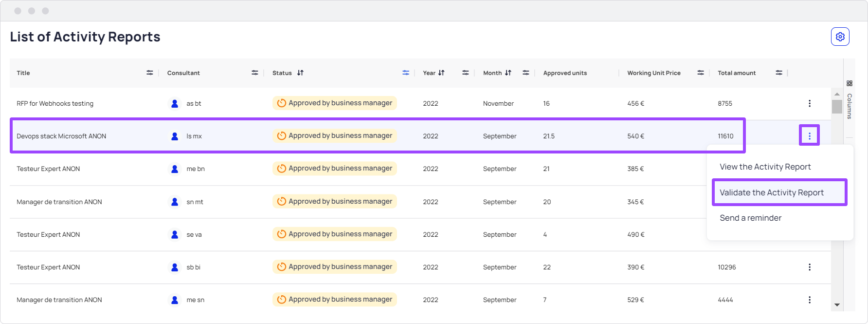868x324 pixels.
Task: Click the scrollbar up arrow
Action: (837, 94)
